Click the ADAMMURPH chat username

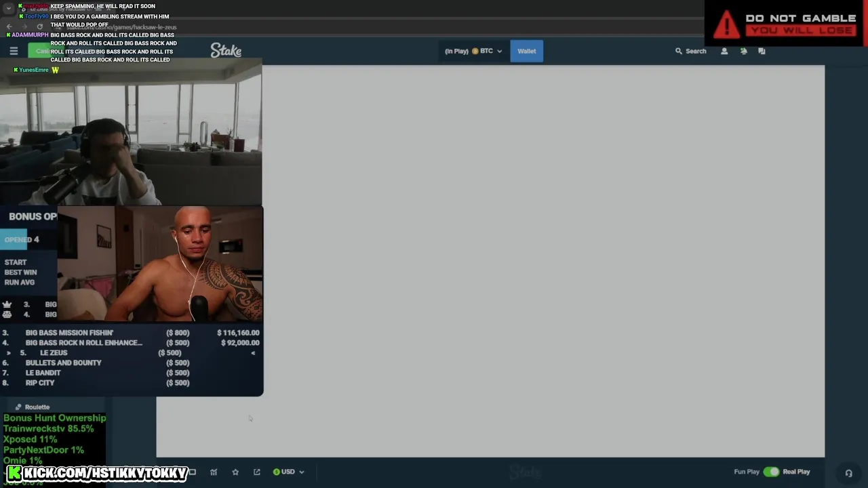coord(30,35)
